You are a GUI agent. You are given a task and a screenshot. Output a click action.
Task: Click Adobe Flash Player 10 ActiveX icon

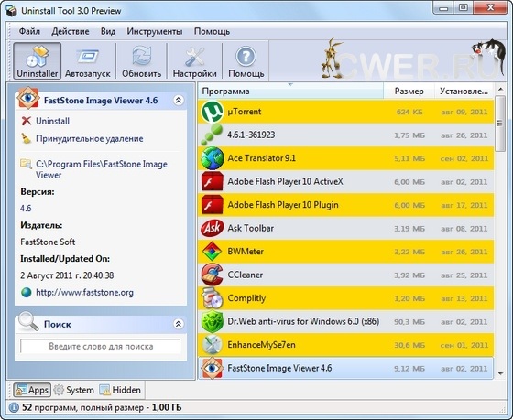click(212, 181)
